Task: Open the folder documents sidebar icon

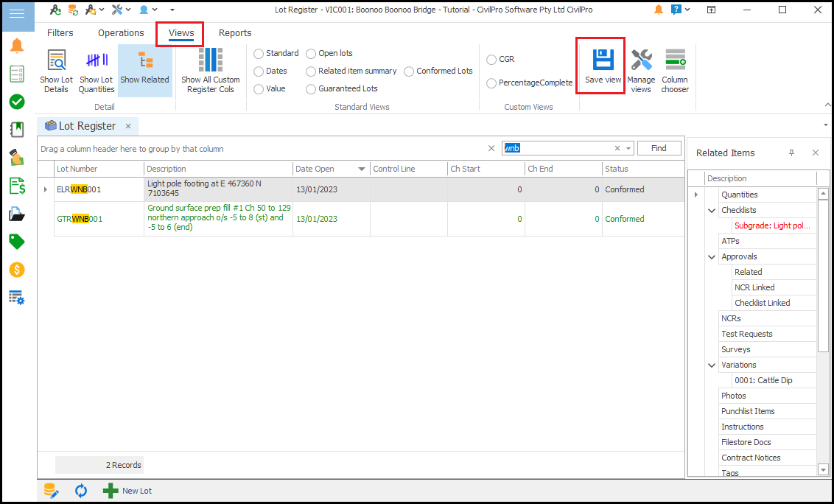Action: (17, 214)
